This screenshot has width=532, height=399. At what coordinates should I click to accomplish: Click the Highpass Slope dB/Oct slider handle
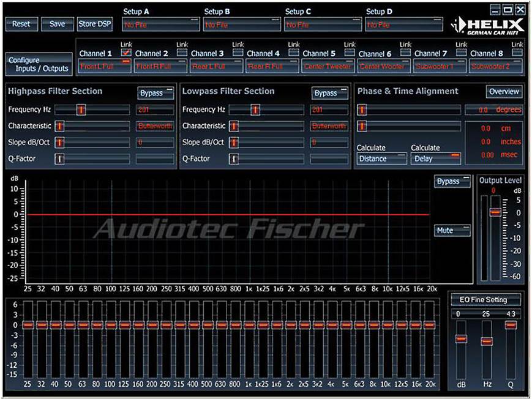click(59, 142)
